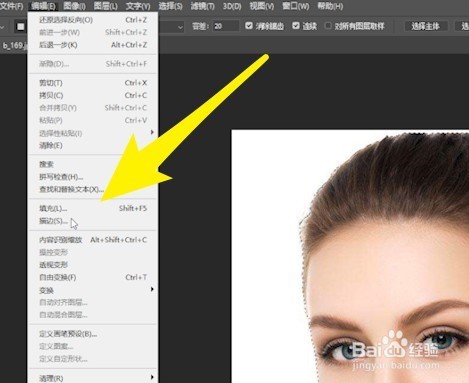
Task: Choose 自动混合图层... menu item
Action: click(x=93, y=315)
